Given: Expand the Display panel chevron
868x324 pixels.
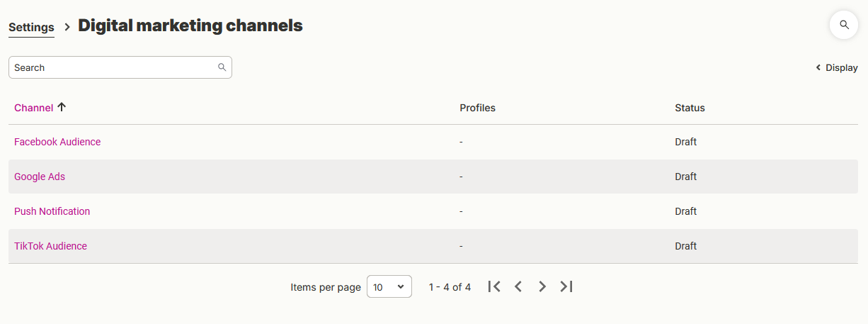Looking at the screenshot, I should 818,68.
